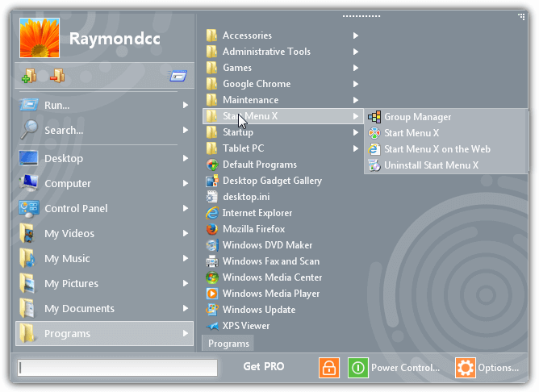
Task: Click the orange flower user avatar
Action: (40, 38)
